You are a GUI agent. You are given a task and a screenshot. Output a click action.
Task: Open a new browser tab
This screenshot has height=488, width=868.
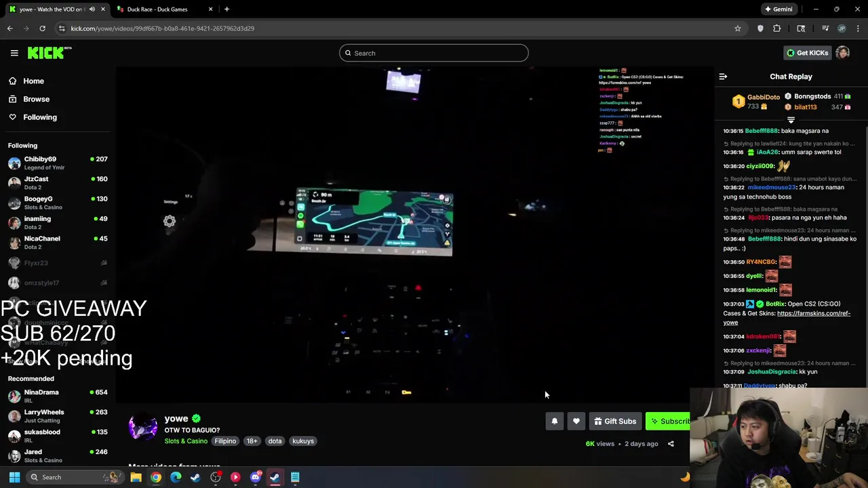226,9
